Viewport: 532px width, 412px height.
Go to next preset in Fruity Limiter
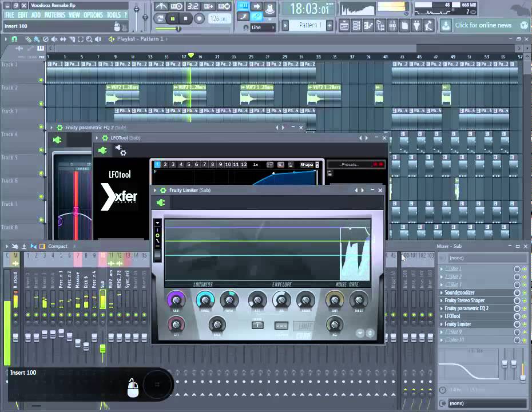tap(363, 191)
